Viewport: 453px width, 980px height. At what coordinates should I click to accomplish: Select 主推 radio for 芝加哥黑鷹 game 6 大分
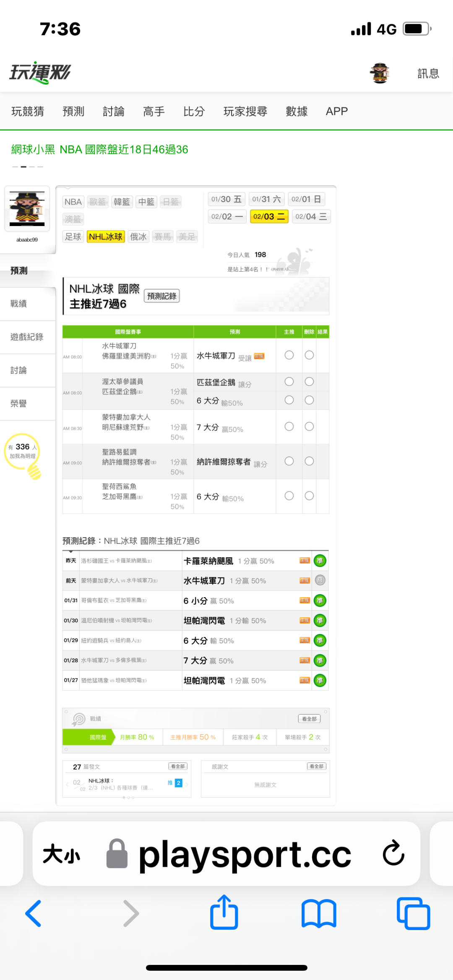[x=289, y=496]
